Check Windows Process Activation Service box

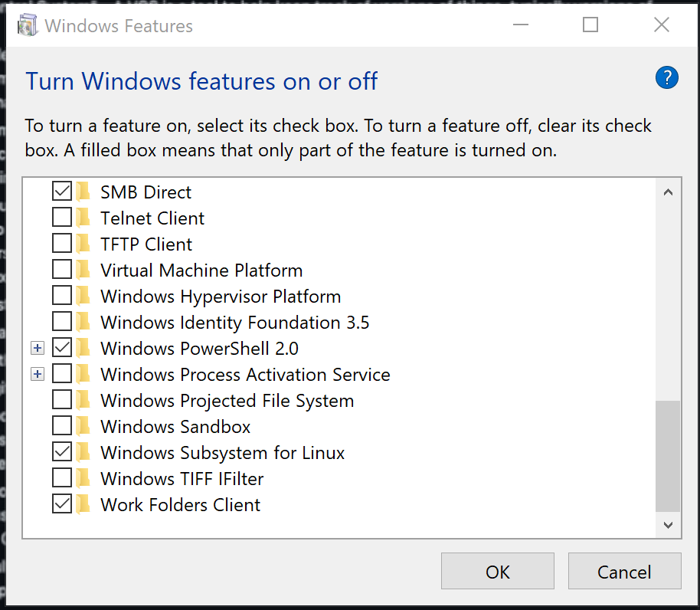[x=61, y=373]
